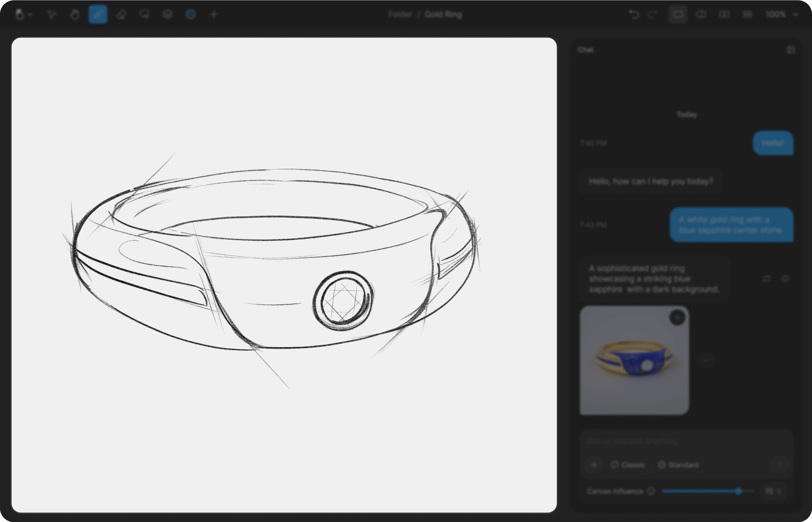Choose the Classic chat mode
Image resolution: width=812 pixels, height=522 pixels.
[x=628, y=465]
